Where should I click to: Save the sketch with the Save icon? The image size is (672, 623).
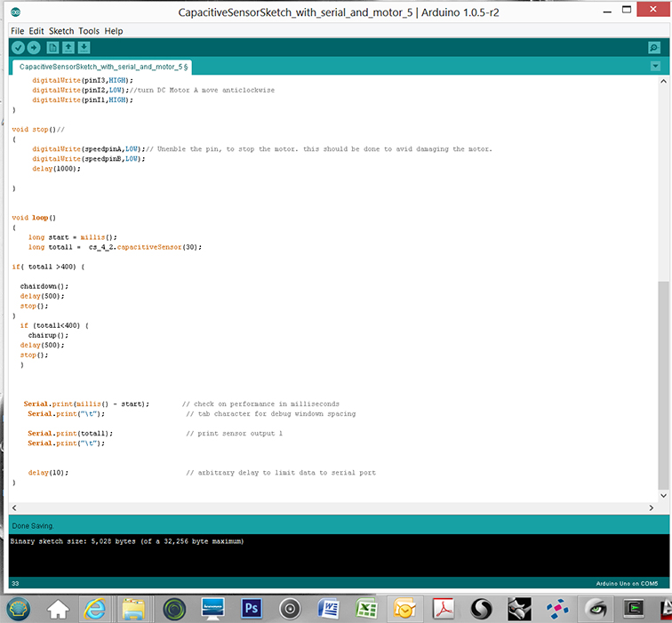(84, 48)
